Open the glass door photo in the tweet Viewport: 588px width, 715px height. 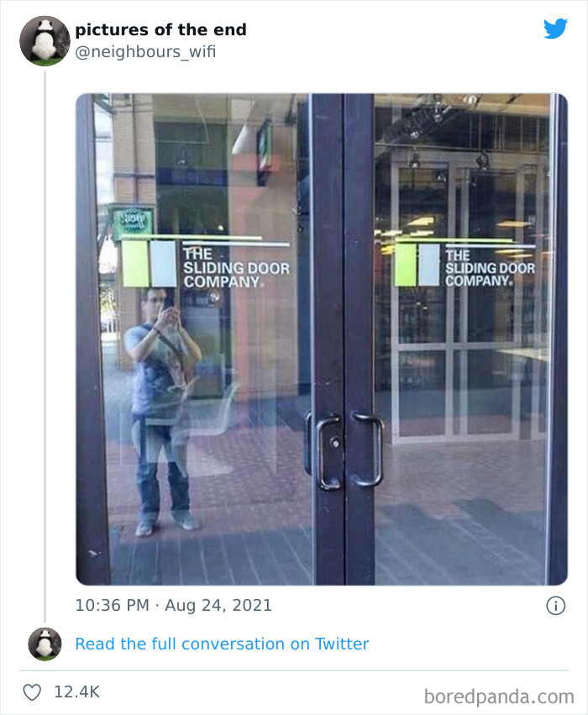tap(322, 339)
